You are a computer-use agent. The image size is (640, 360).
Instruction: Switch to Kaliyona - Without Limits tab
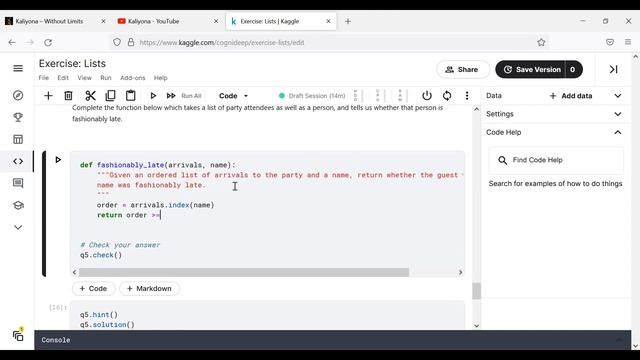pyautogui.click(x=49, y=21)
